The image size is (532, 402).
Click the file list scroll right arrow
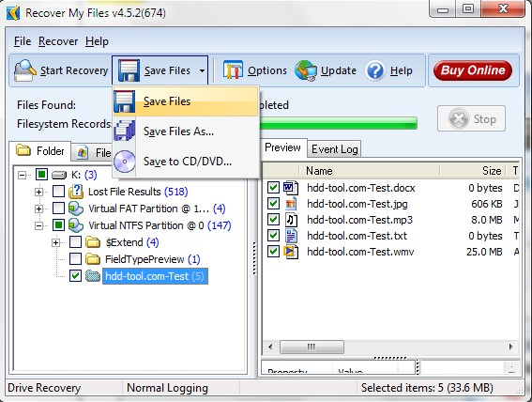click(x=510, y=347)
